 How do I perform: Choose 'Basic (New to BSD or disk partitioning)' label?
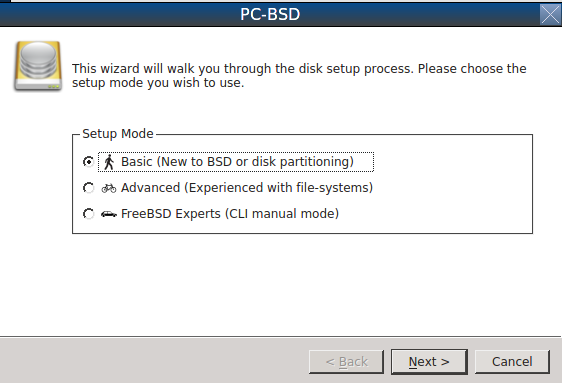point(237,162)
